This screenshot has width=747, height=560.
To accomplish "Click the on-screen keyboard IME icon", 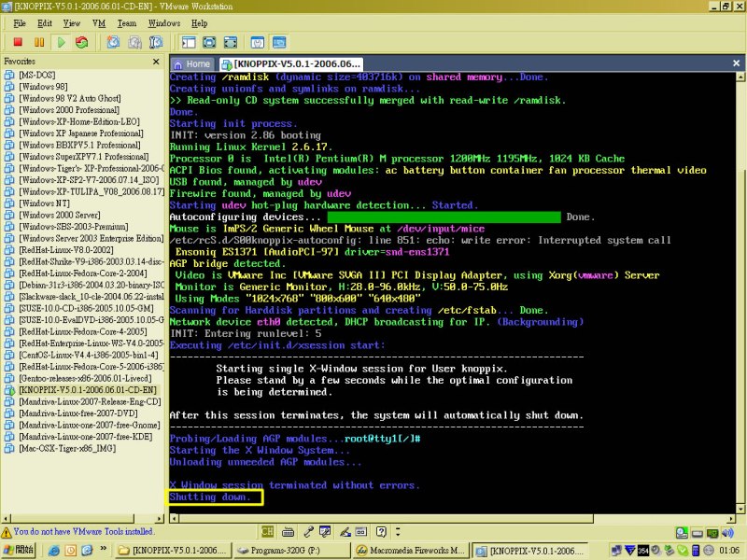I will point(288,532).
